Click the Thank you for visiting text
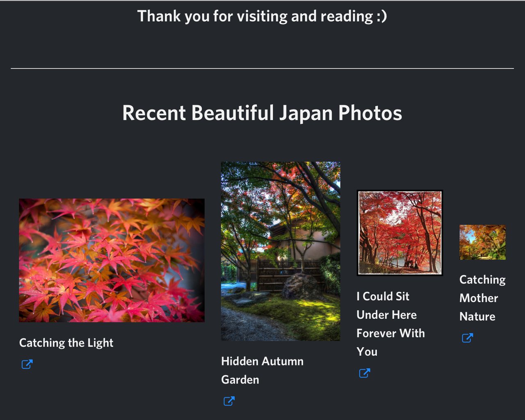This screenshot has width=525, height=420. click(262, 16)
